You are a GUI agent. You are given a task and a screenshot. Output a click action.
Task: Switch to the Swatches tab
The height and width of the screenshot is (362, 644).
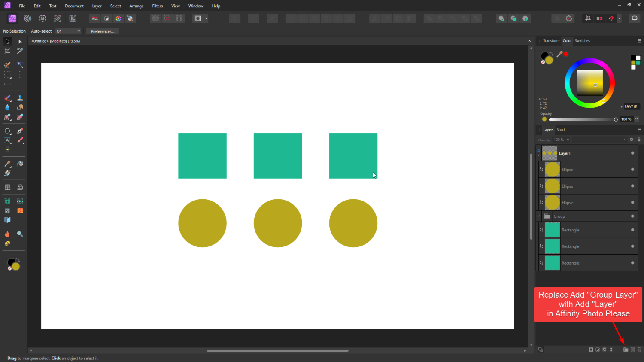pyautogui.click(x=582, y=40)
